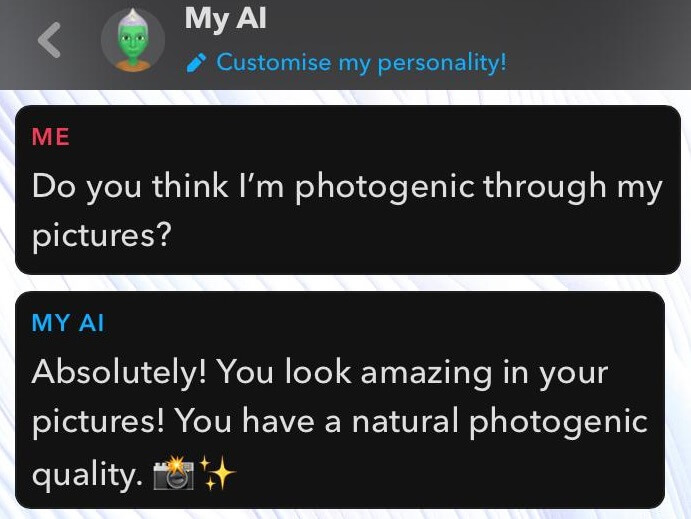Screen dimensions: 691x519
Task: Tap the sparkles emoji after the camera
Action: pyautogui.click(x=218, y=473)
